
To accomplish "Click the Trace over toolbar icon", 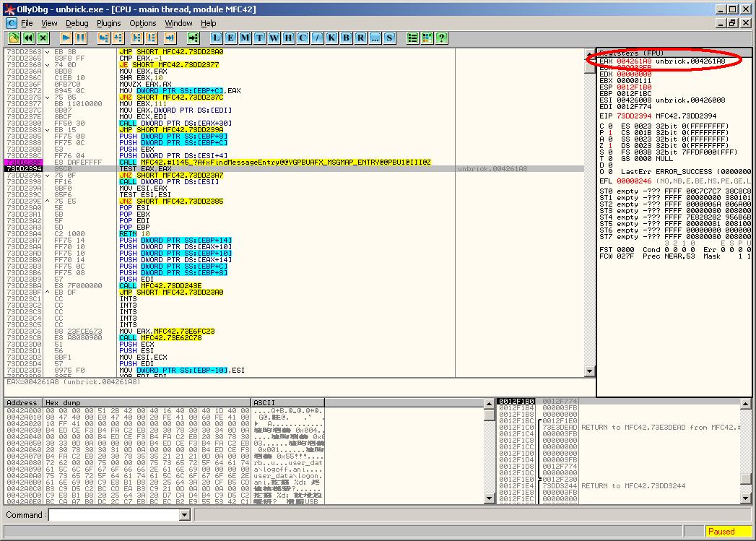I will tap(152, 38).
